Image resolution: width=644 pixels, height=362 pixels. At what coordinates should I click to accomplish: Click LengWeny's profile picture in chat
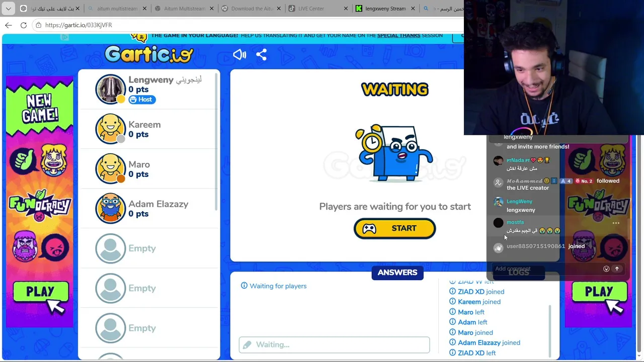click(498, 202)
